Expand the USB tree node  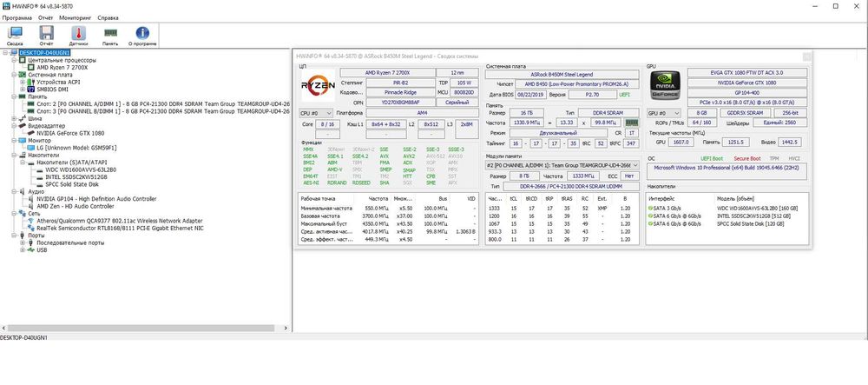coord(23,249)
